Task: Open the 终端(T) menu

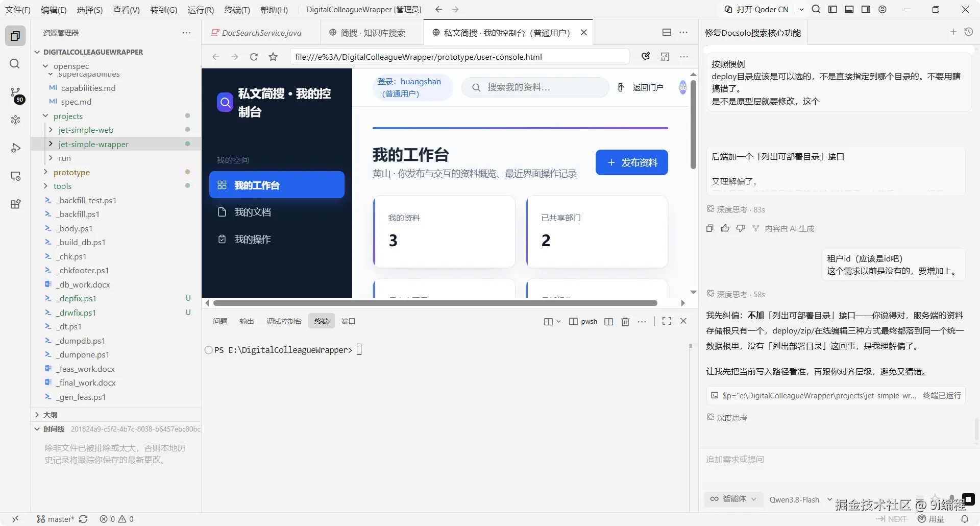Action: (237, 10)
